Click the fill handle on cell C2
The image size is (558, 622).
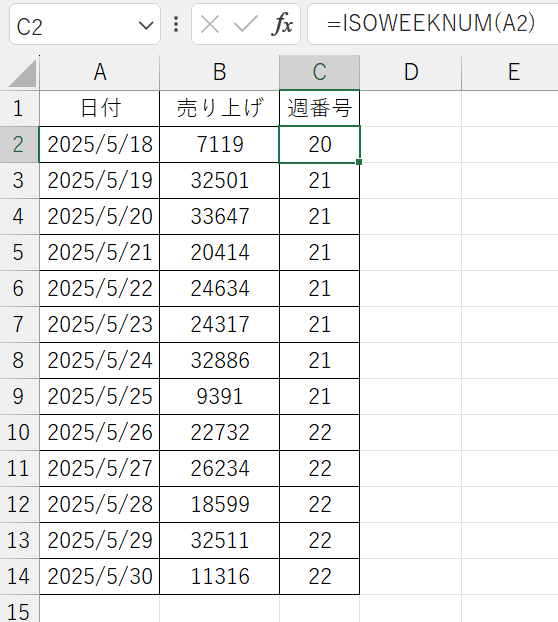pyautogui.click(x=359, y=162)
